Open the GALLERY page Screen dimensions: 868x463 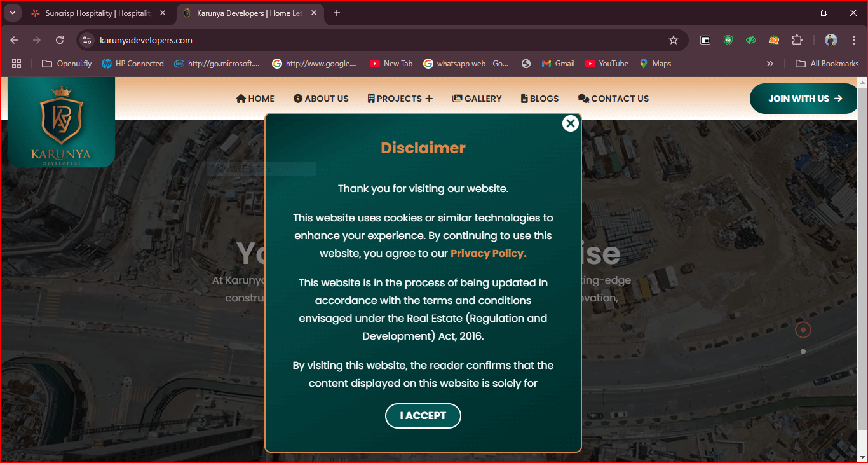coord(477,99)
